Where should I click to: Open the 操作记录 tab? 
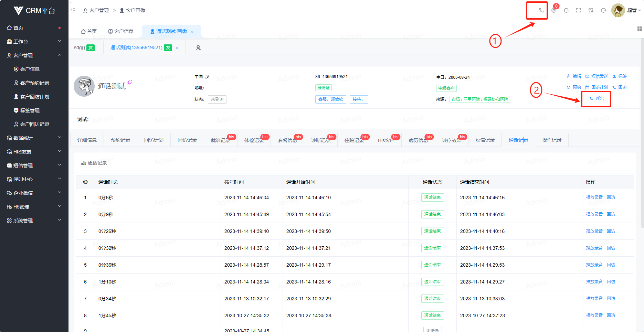coord(552,140)
